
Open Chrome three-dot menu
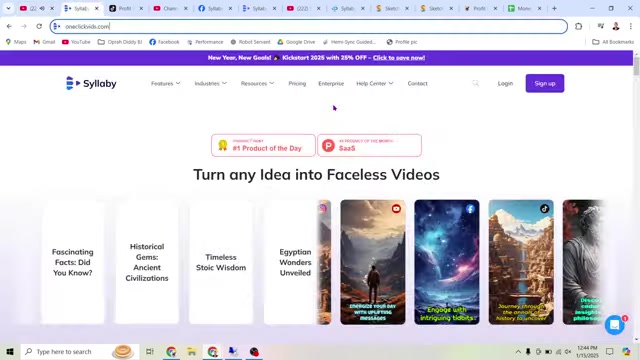click(x=631, y=27)
